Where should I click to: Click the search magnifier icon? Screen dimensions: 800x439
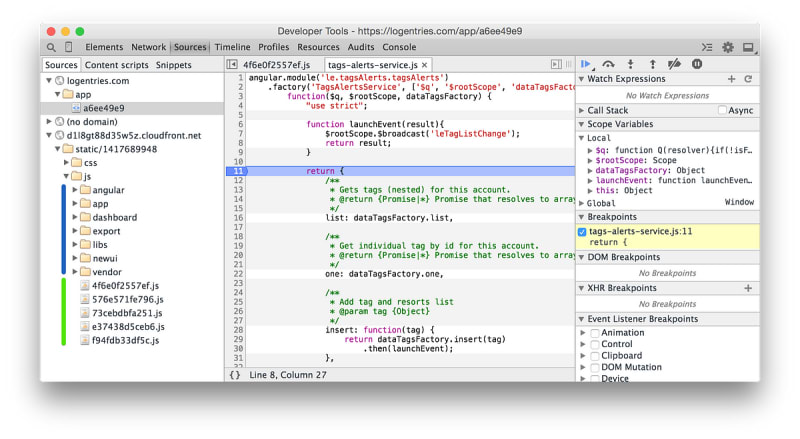51,47
